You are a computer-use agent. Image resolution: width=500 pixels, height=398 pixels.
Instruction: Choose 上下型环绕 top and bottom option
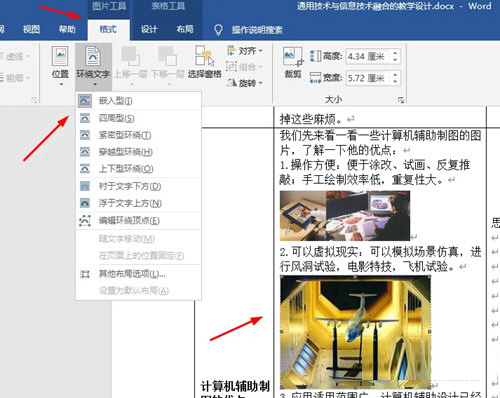(x=139, y=169)
